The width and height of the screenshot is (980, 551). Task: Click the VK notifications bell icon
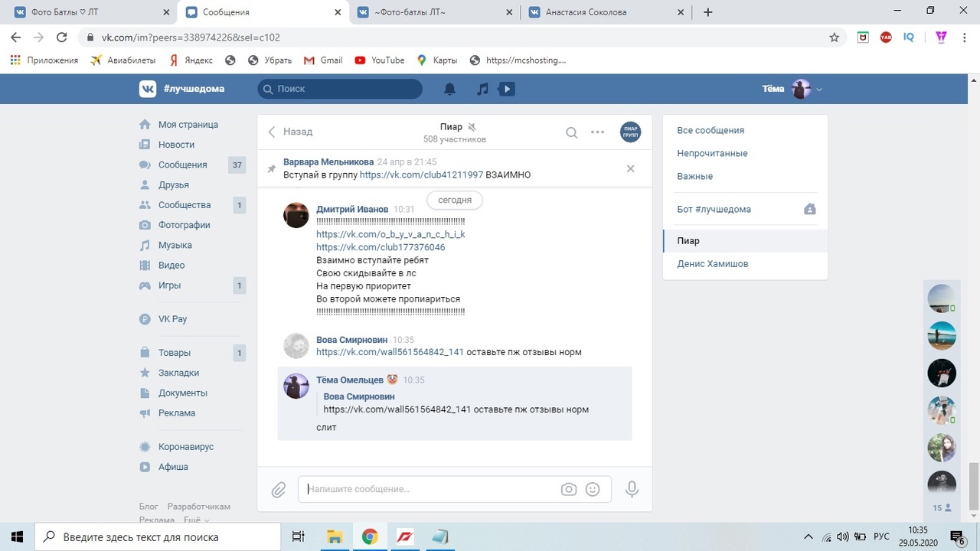click(x=449, y=89)
